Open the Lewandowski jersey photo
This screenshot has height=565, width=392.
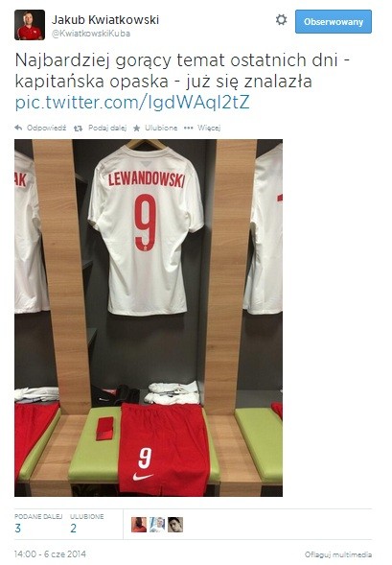(149, 318)
